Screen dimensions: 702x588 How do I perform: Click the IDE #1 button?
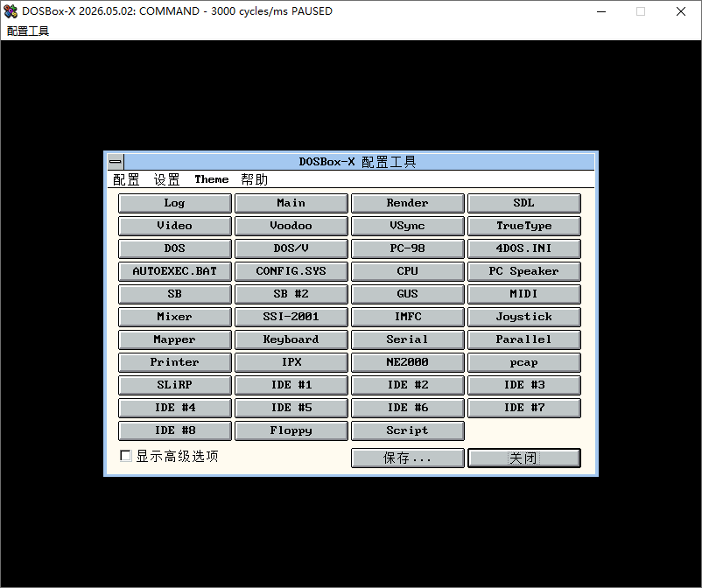(291, 385)
